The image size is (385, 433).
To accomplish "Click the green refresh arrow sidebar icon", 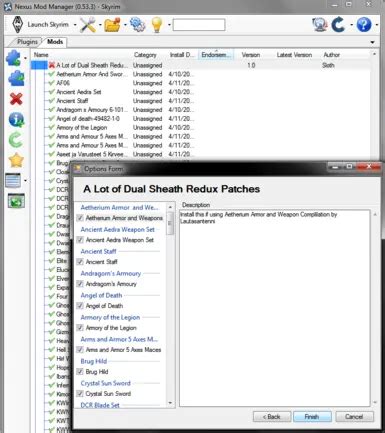I will pyautogui.click(x=16, y=140).
